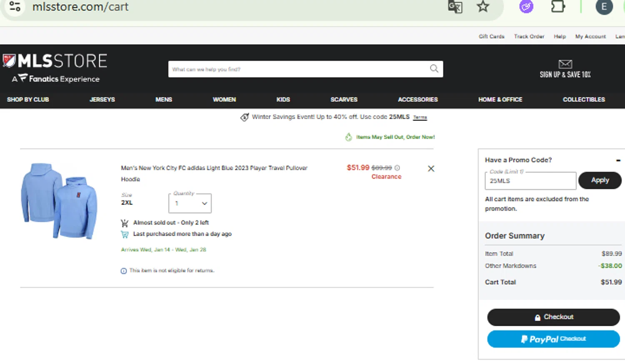Open the KIDS menu
625x364 pixels.
coord(283,100)
